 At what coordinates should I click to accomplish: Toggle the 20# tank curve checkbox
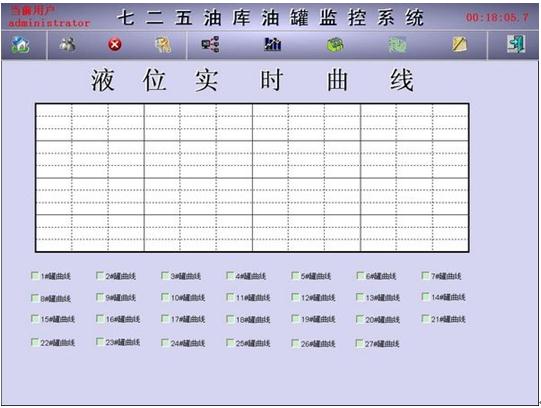click(360, 319)
